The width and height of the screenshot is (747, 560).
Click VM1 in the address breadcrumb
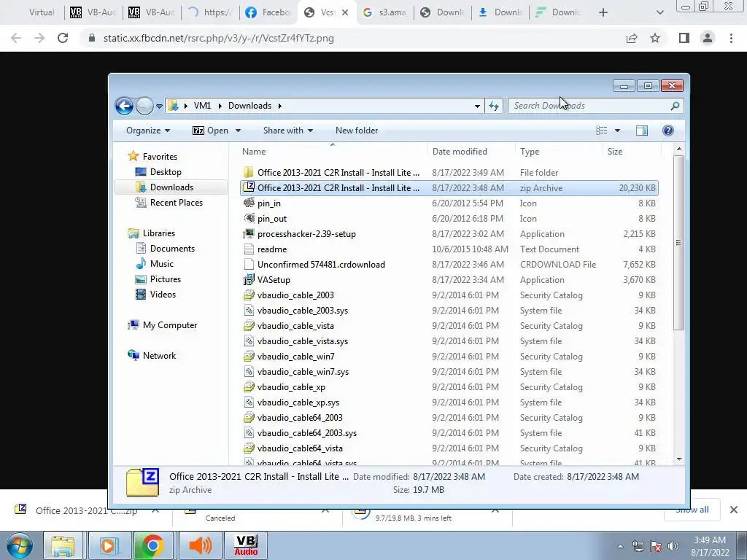[x=202, y=106]
